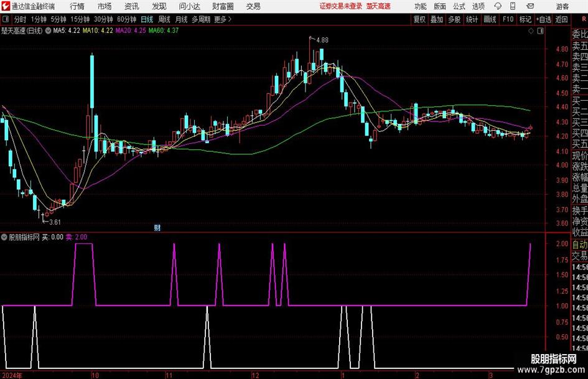Screen dimensions: 588x379
Task: Click the 卖: 2.00 indicator value
Action: tap(77, 237)
